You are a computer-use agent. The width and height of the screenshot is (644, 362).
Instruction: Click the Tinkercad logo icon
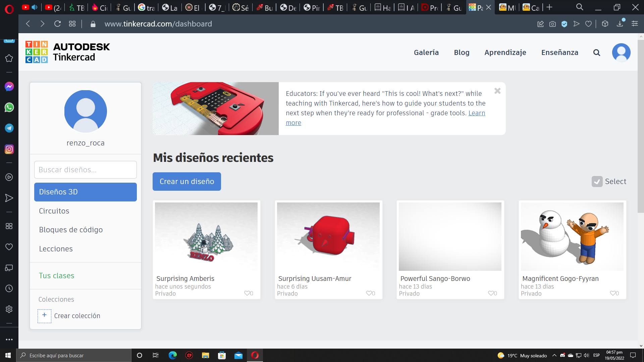point(37,52)
